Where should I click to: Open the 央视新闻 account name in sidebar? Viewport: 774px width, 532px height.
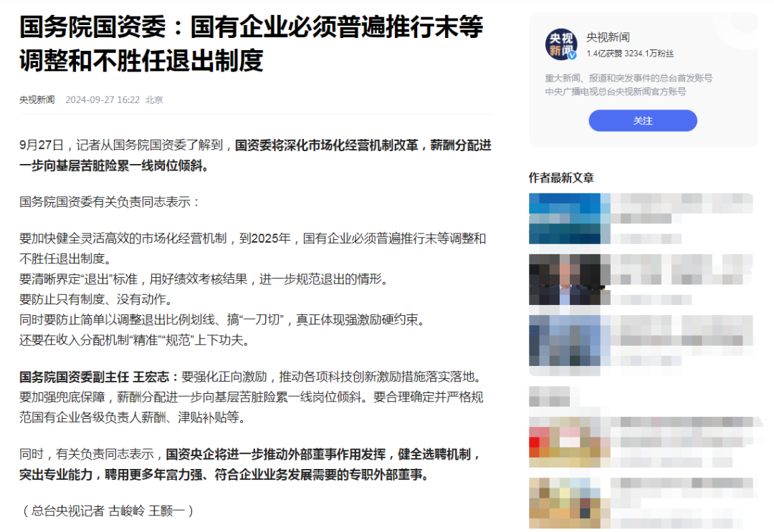point(608,37)
